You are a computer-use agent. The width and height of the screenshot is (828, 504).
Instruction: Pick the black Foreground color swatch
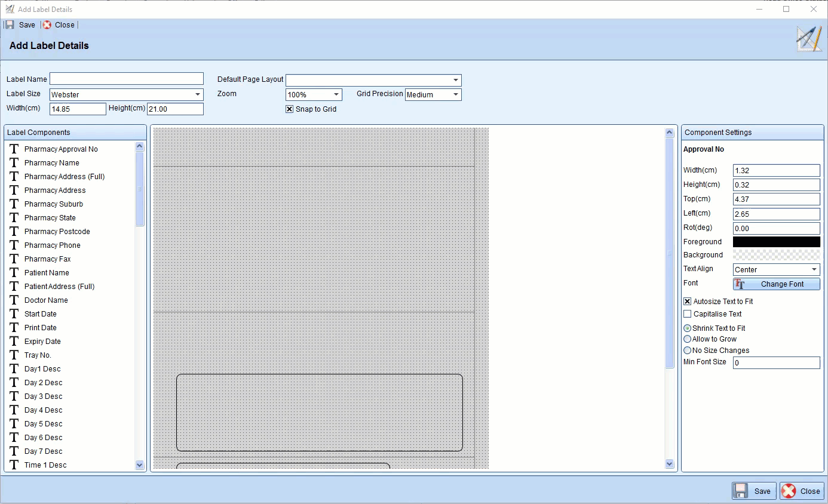click(777, 242)
